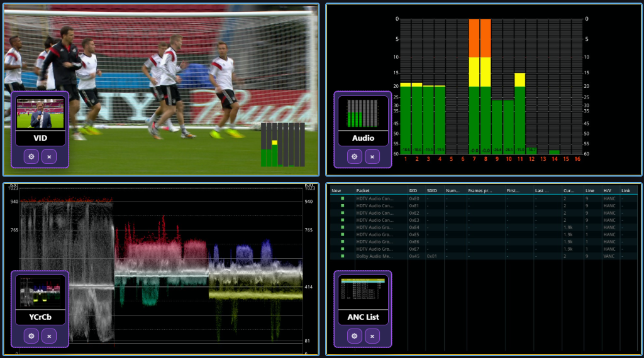Close the Audio tile with its X
Screen dimensions: 644x358
point(372,156)
